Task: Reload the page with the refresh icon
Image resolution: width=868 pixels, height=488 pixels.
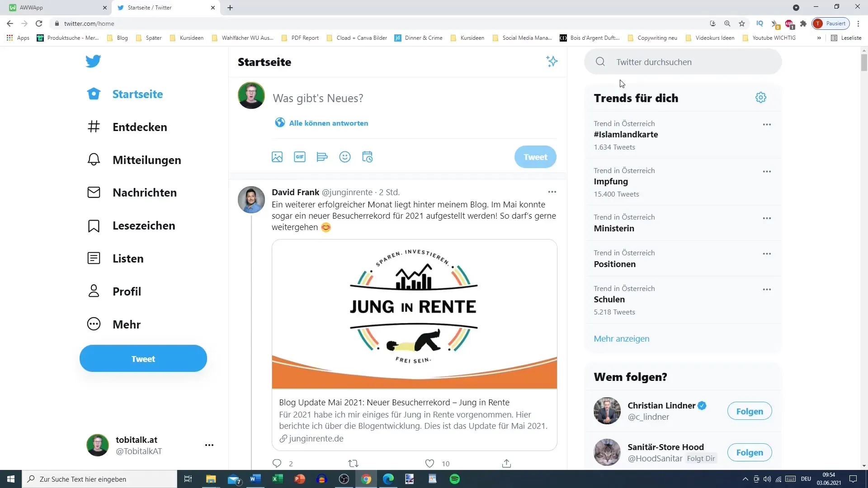Action: 39,23
